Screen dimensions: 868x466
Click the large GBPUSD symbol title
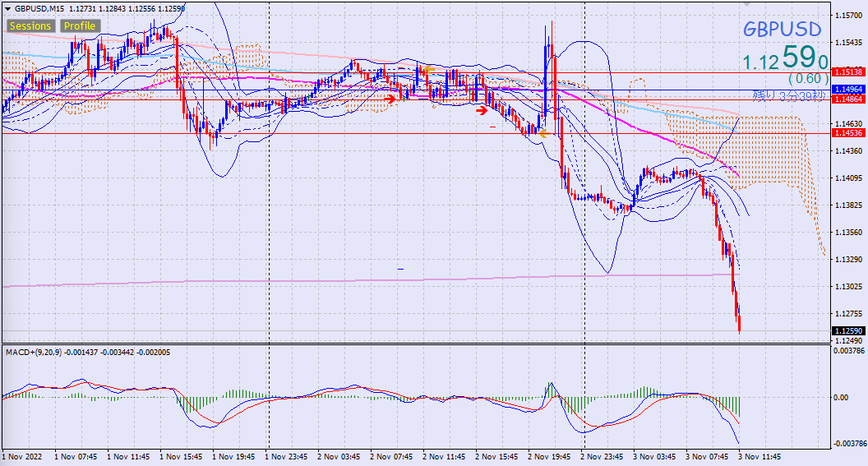point(782,29)
